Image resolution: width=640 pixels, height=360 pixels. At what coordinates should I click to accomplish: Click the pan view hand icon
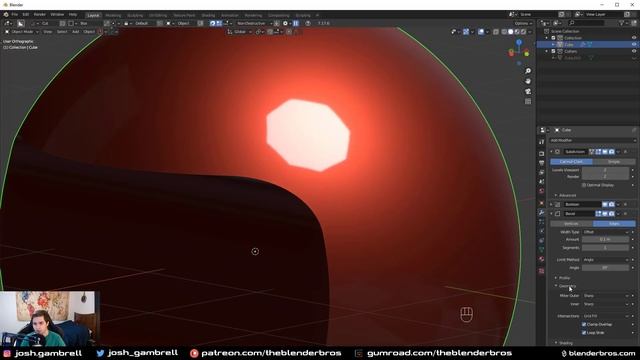point(528,81)
